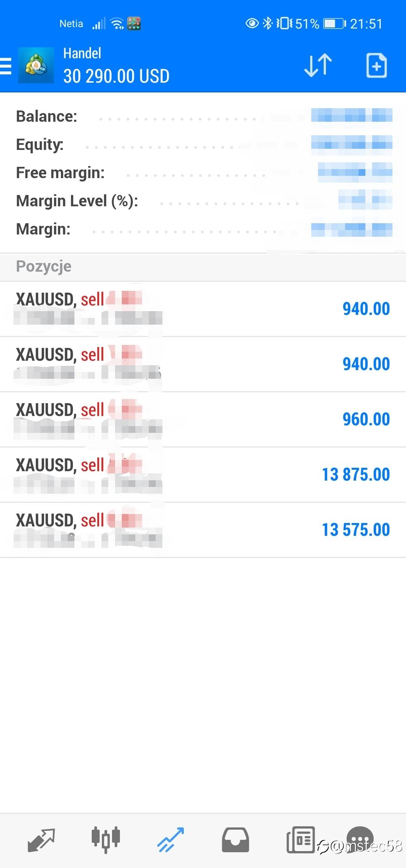Open the History inbox tray icon
Image resolution: width=406 pixels, height=868 pixels.
point(235,839)
